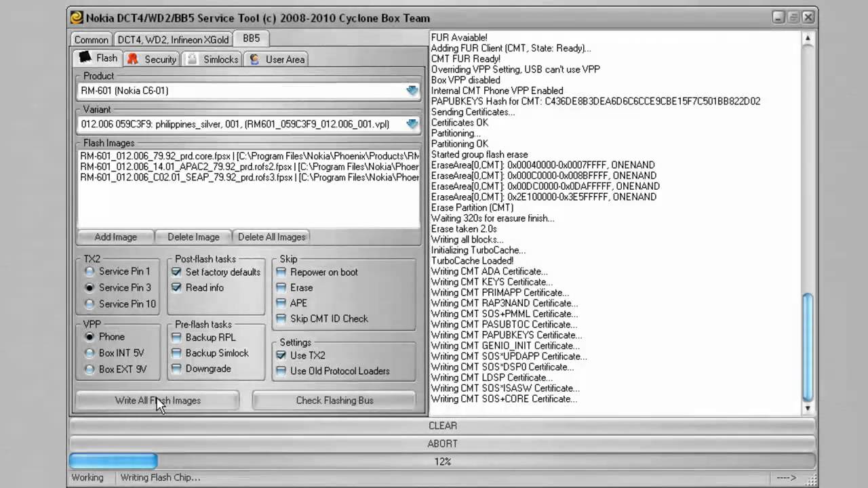This screenshot has width=868, height=488.
Task: Click the Cyclone app icon in title bar
Action: click(x=77, y=18)
